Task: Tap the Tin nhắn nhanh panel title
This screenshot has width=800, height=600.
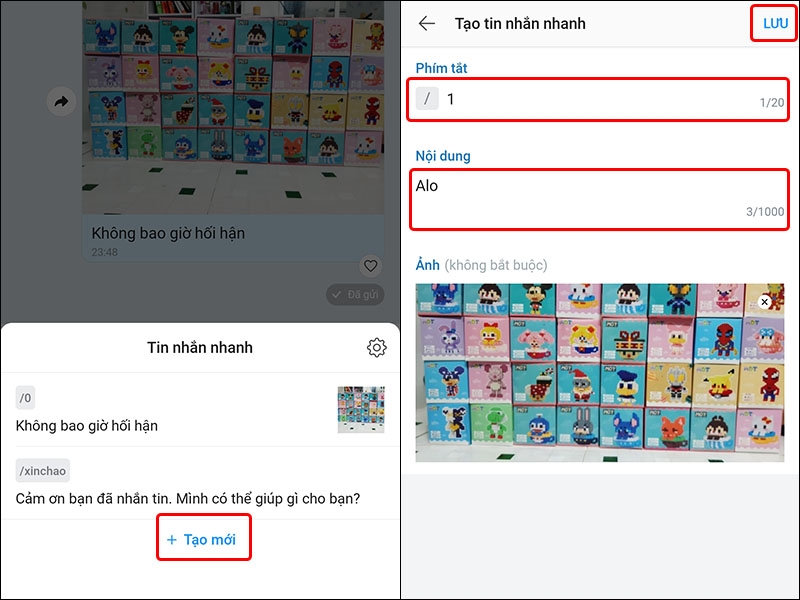Action: (200, 347)
